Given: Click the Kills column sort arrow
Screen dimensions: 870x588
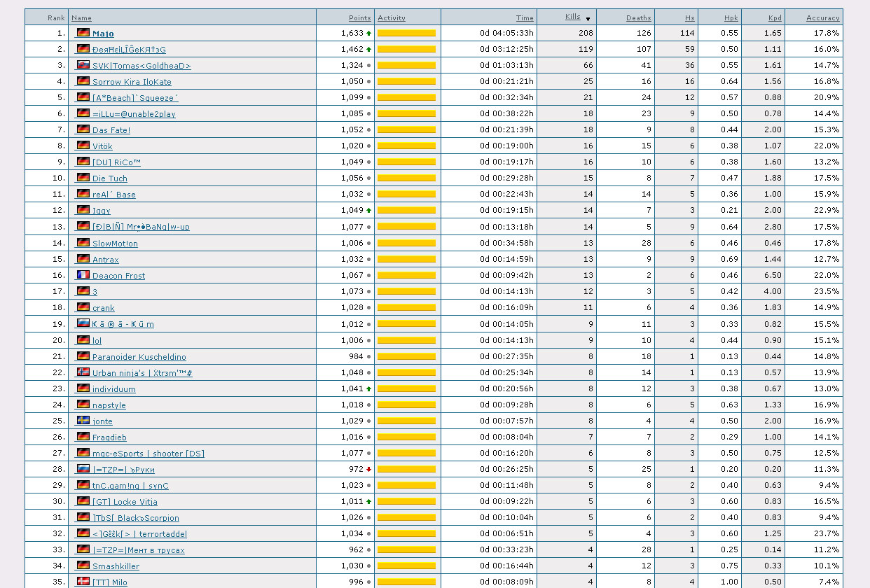Looking at the screenshot, I should coord(588,18).
